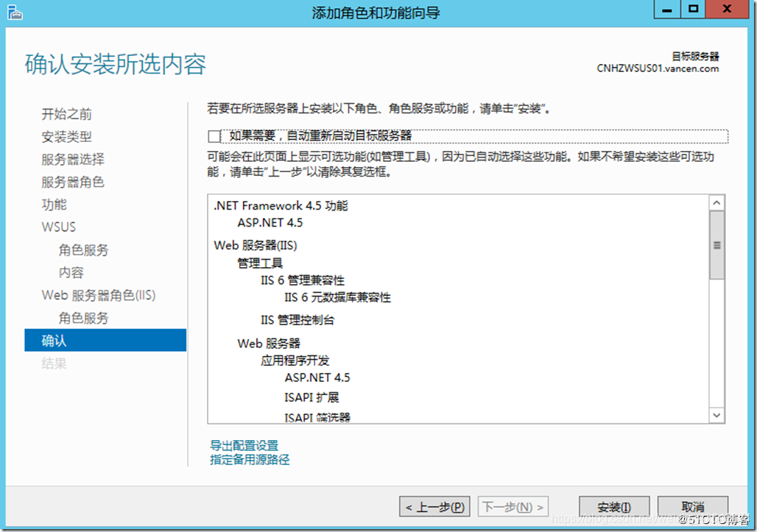Cancel the wizard with 取消 button
This screenshot has height=532, width=757.
point(693,507)
